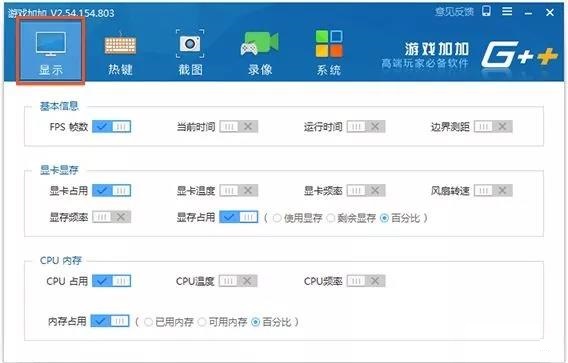Viewport: 568px width, 363px height.
Task: Turn on the 显卡频率 switch
Action: point(366,191)
